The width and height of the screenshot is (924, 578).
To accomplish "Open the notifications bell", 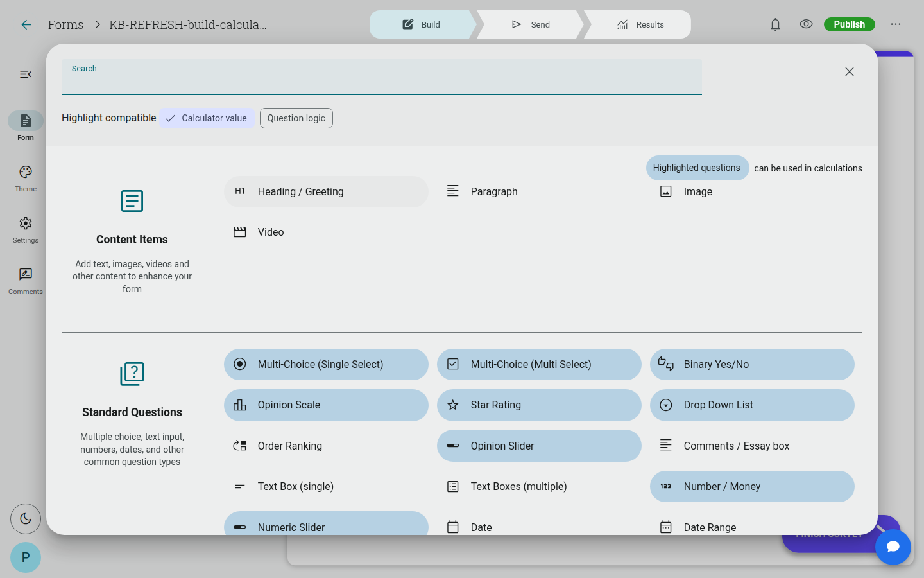I will [x=775, y=24].
